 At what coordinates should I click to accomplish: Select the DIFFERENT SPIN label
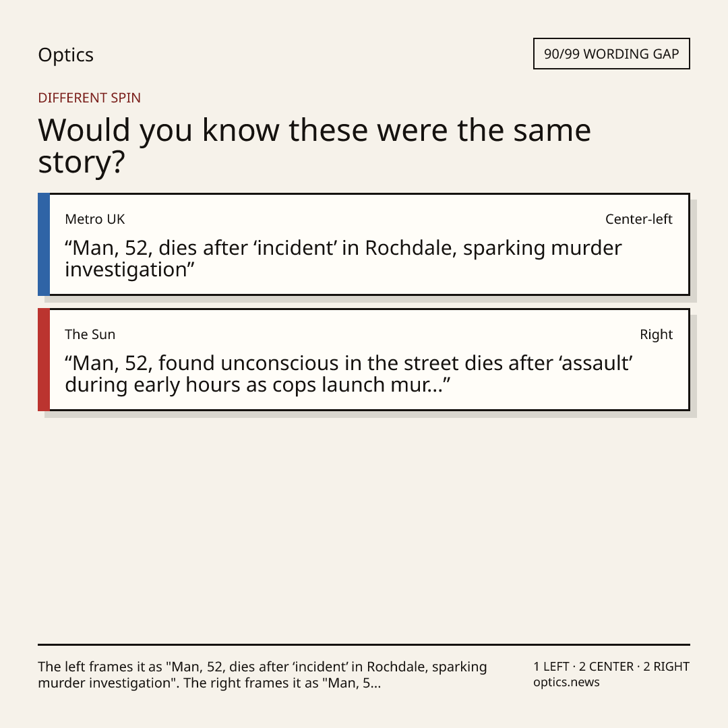click(89, 98)
